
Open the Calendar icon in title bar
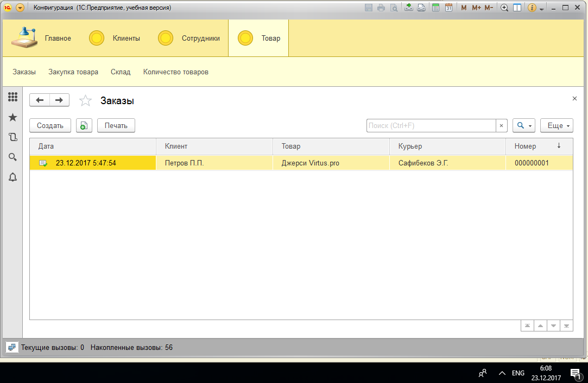pyautogui.click(x=448, y=8)
